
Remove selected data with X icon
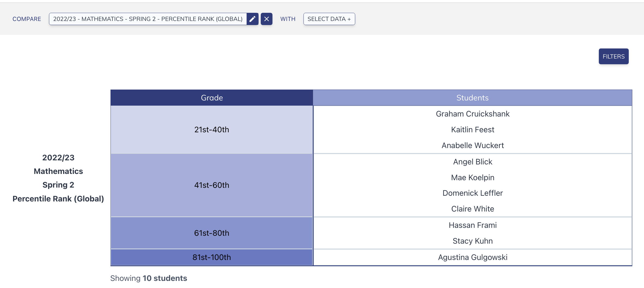coord(266,19)
